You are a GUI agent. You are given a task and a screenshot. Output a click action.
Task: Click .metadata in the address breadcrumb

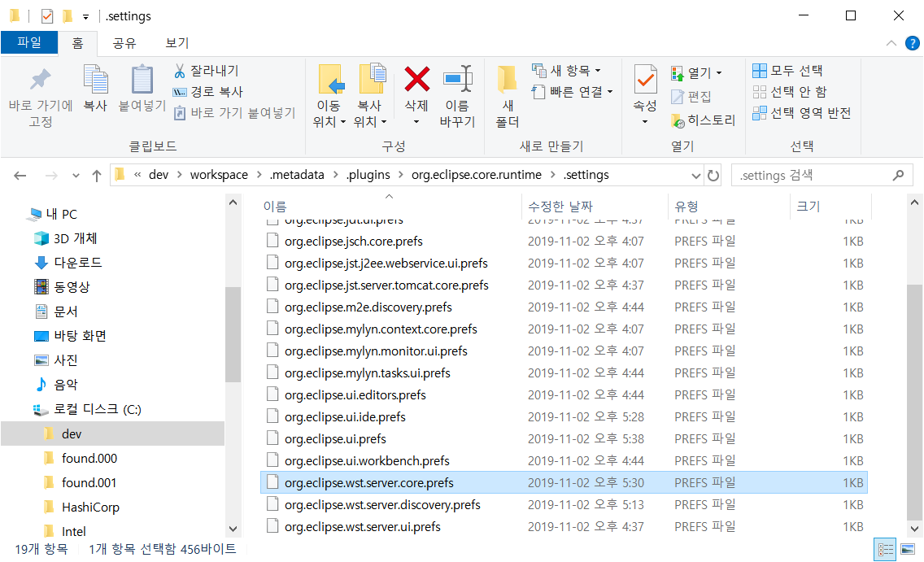297,175
